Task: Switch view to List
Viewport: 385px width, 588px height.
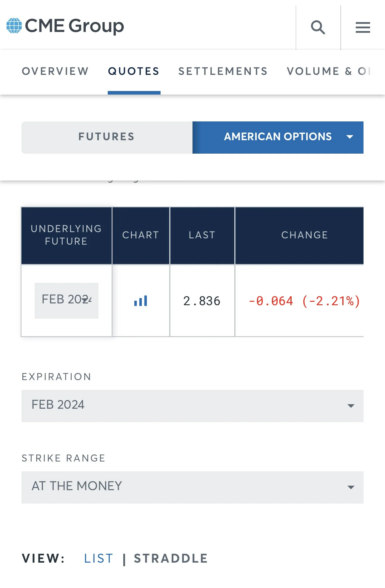Action: [x=98, y=558]
